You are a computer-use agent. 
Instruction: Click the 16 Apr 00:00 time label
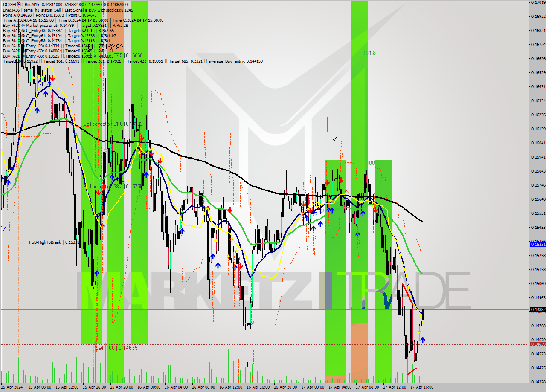(x=148, y=387)
